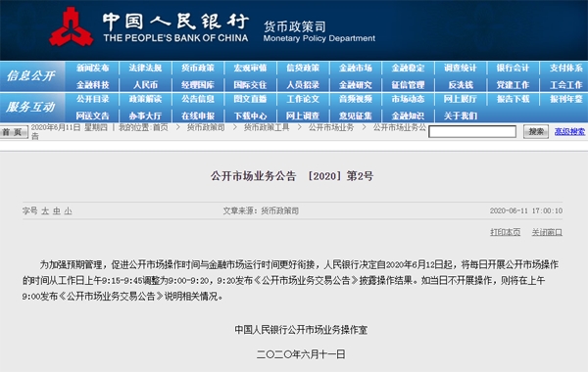This screenshot has width=588, height=372.
Task: Open the 高级搜索 advanced search link
Action: (569, 131)
